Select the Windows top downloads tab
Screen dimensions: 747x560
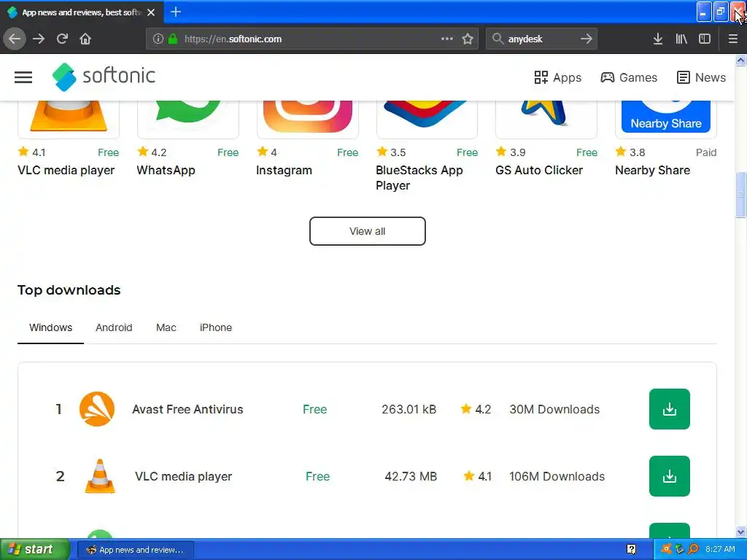tap(50, 327)
